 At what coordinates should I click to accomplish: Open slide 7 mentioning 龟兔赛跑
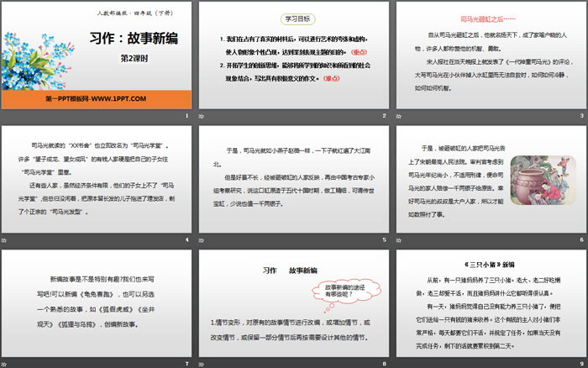(x=97, y=307)
